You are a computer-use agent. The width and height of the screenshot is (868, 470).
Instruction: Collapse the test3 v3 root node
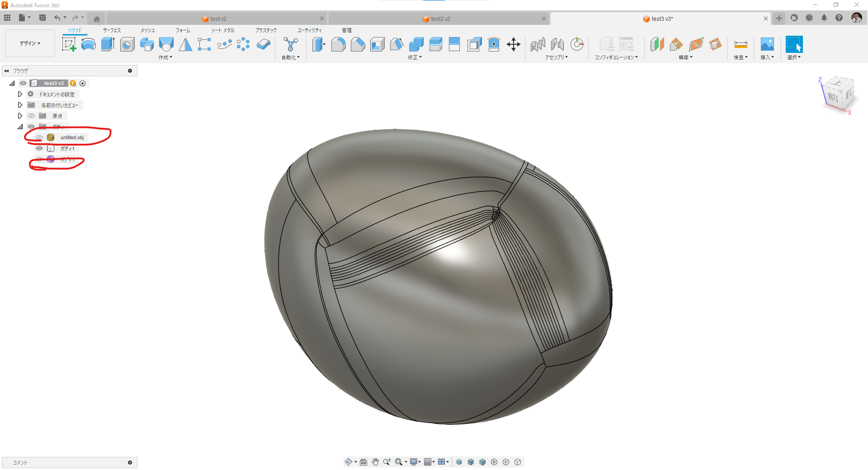(x=12, y=83)
